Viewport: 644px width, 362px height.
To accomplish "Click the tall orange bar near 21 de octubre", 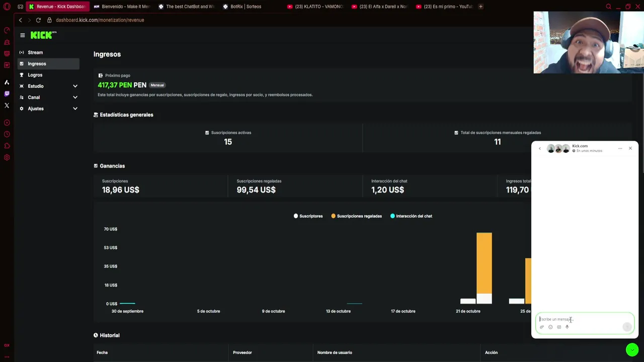I will 484,263.
